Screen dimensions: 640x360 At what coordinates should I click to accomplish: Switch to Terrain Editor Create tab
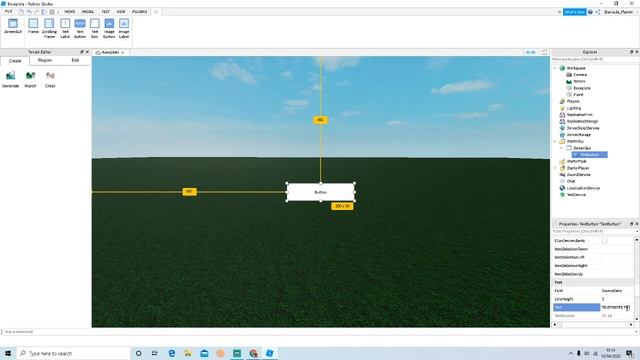(15, 61)
